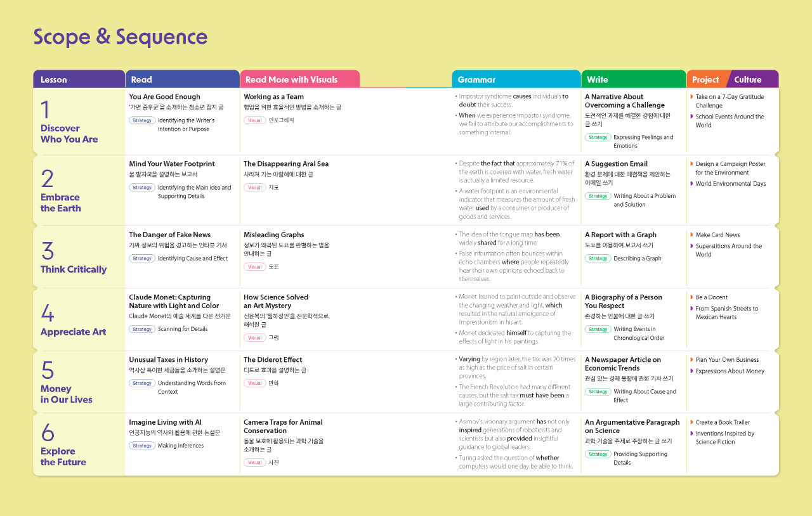The image size is (812, 516).
Task: Click the purple bullet beside "Expressions About Money"
Action: tap(691, 371)
